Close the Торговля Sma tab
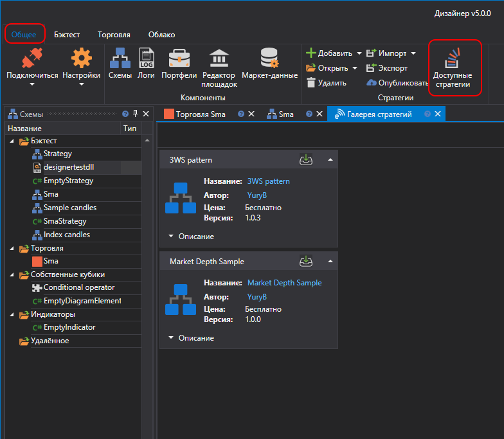Screen dimensions: 504x439 tap(251, 114)
